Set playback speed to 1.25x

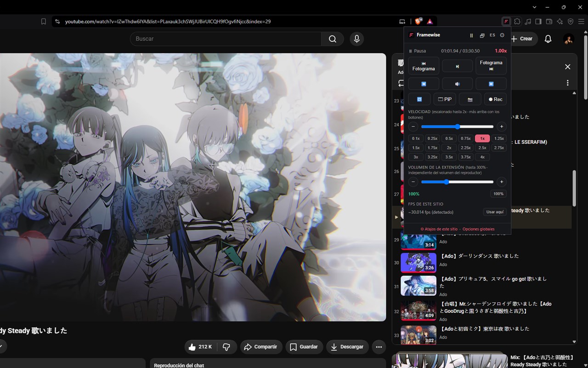coord(499,138)
